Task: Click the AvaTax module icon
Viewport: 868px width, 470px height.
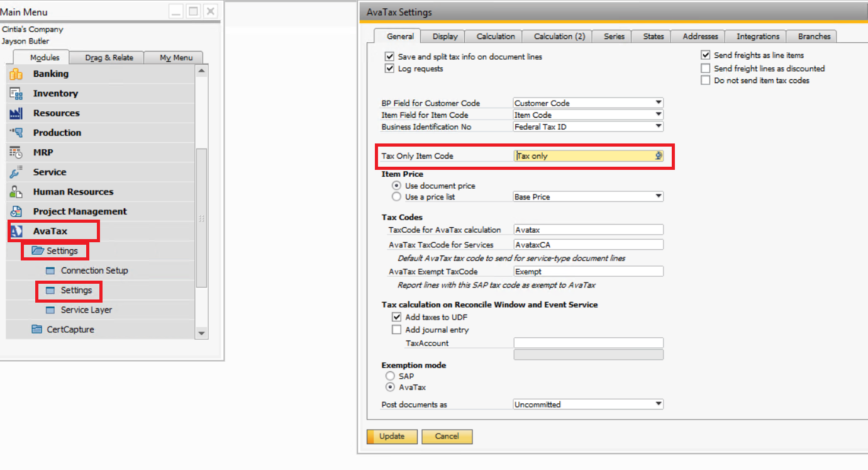Action: [16, 232]
